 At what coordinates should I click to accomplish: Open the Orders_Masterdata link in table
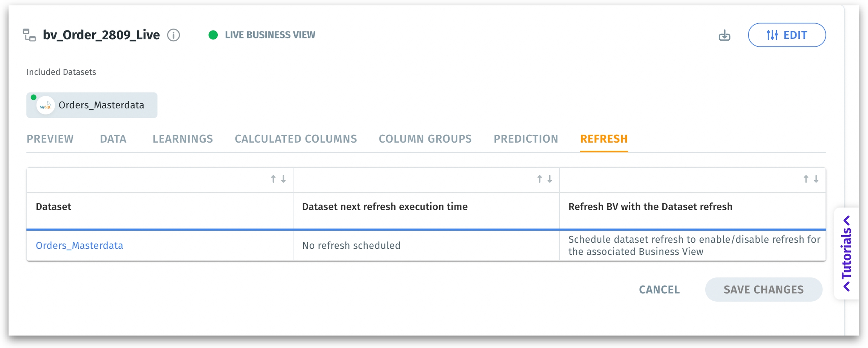[79, 245]
